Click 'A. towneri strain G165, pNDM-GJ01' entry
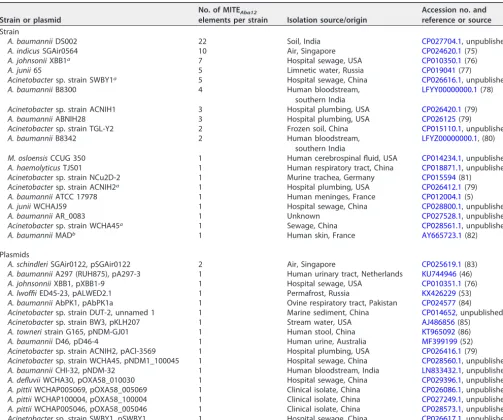The image size is (503, 420). click(68, 332)
